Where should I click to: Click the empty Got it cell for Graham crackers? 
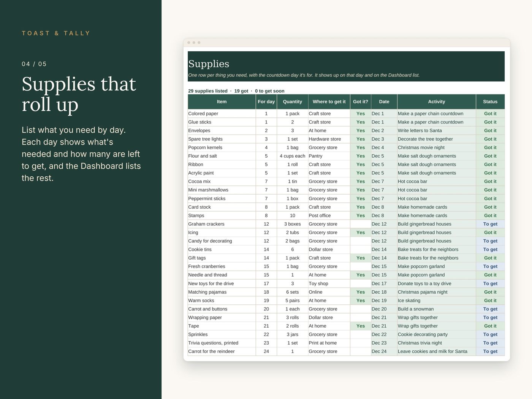click(360, 224)
